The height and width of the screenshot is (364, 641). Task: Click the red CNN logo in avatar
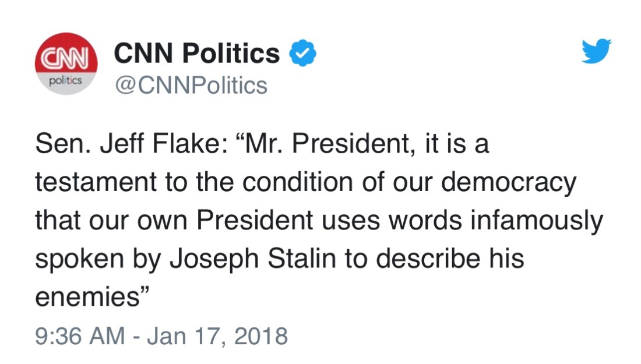tap(66, 56)
